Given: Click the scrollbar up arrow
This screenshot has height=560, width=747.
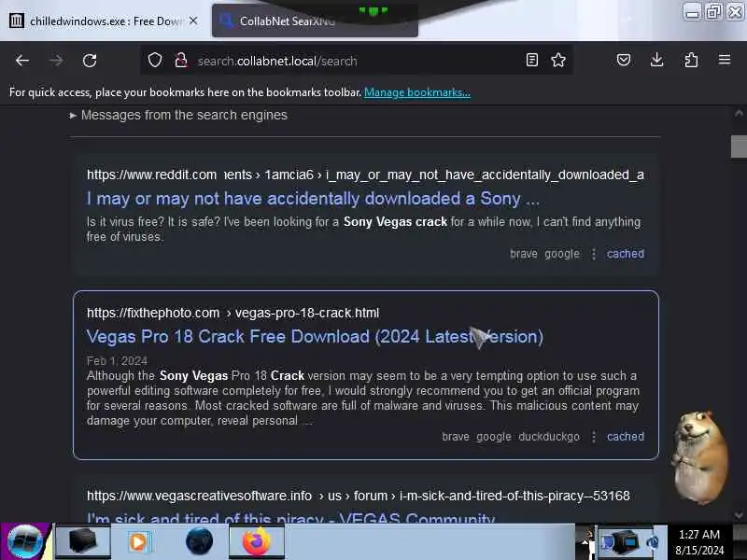Looking at the screenshot, I should point(739,114).
